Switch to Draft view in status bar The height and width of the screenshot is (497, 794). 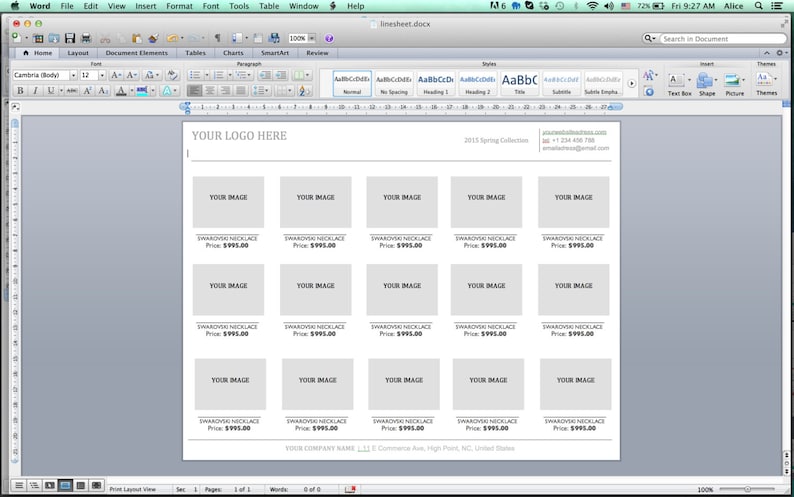tap(19, 485)
